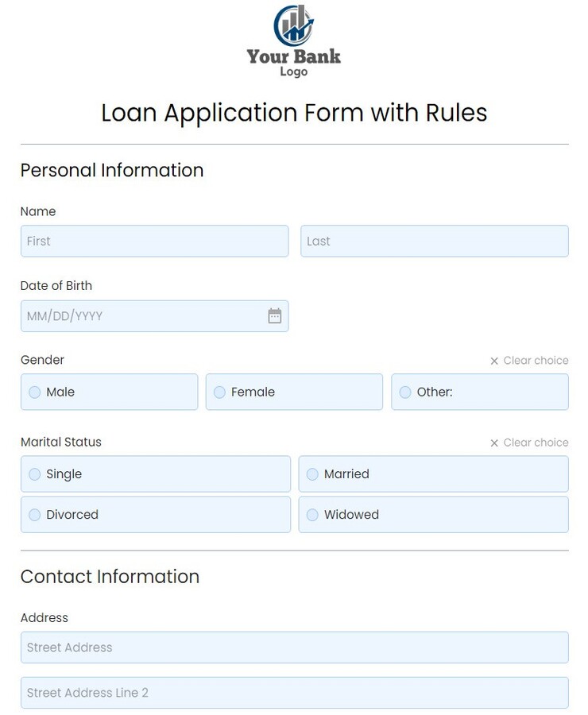Choose Divorced marital status
Screen dimensions: 588x715
coord(33,515)
